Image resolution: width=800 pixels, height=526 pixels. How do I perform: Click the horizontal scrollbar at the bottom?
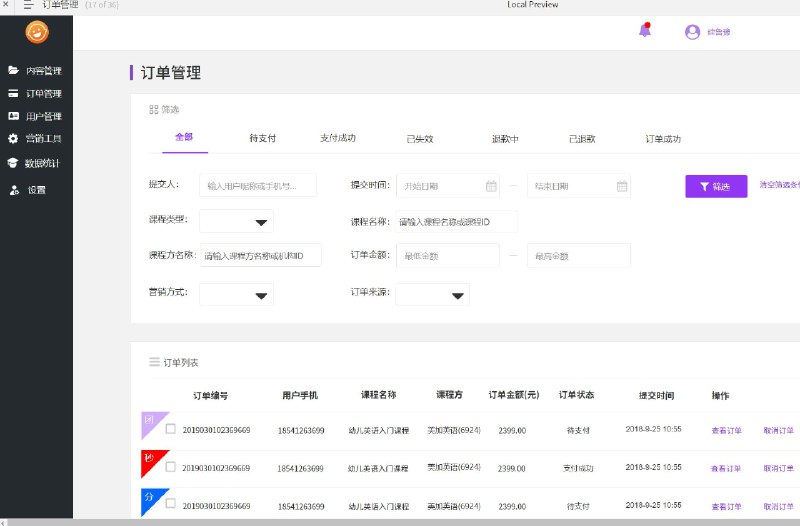point(400,522)
